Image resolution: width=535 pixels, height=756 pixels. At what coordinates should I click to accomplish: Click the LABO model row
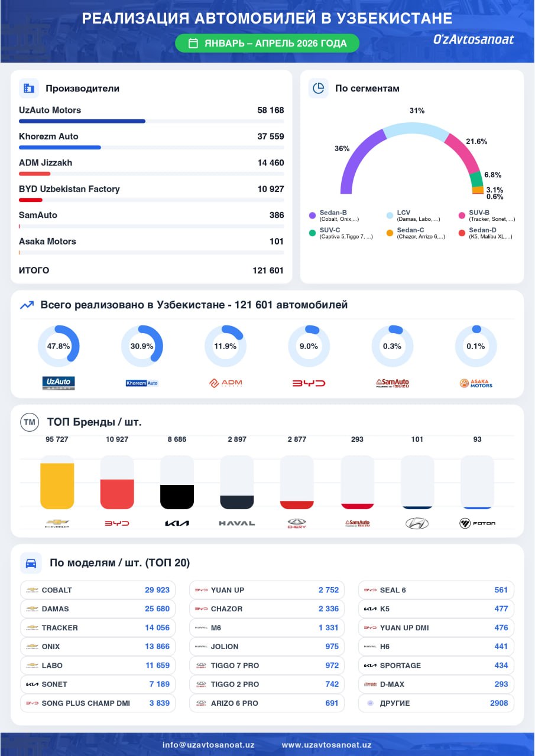tap(98, 666)
